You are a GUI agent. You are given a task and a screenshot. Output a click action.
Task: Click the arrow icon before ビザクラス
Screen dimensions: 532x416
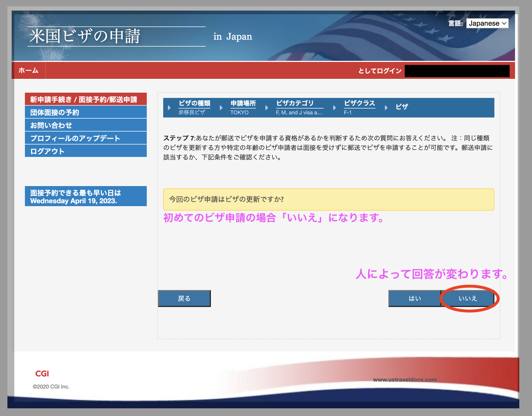coord(335,108)
